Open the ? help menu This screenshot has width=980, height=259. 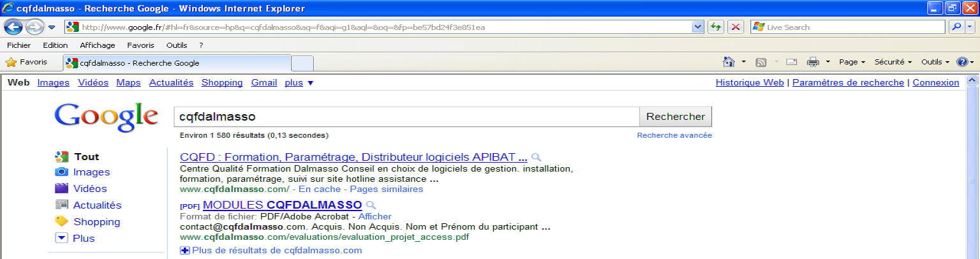tap(201, 45)
